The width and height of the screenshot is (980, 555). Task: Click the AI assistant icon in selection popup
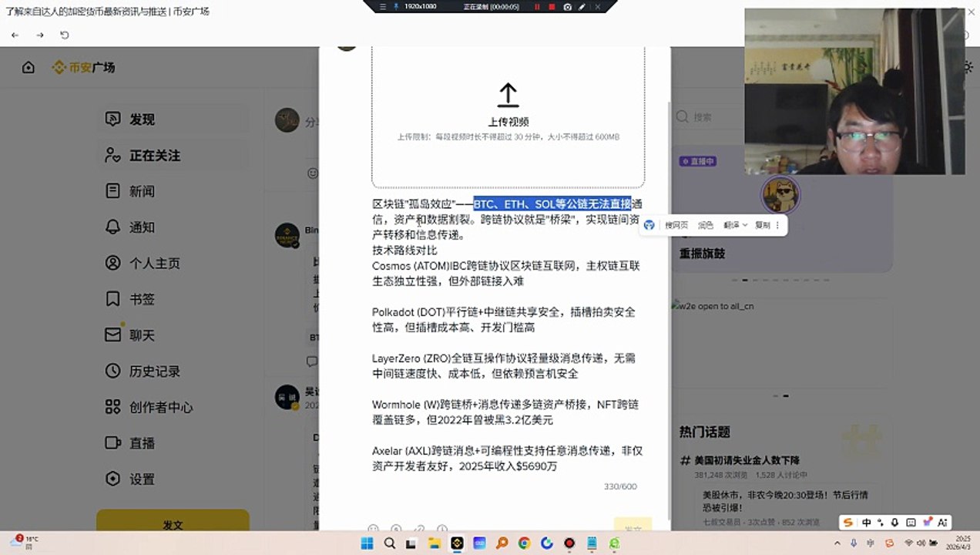pyautogui.click(x=649, y=225)
